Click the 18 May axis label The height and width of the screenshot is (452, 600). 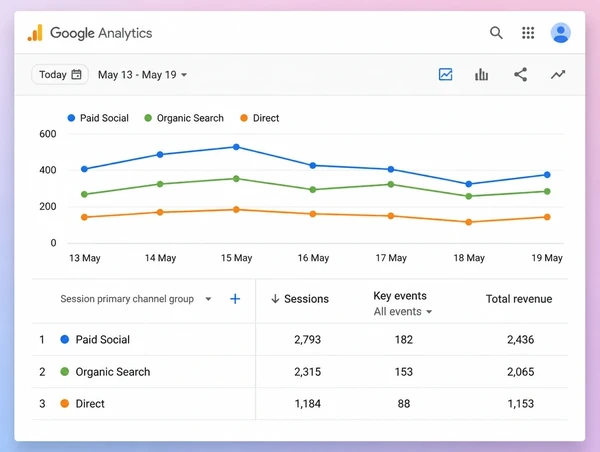(469, 258)
